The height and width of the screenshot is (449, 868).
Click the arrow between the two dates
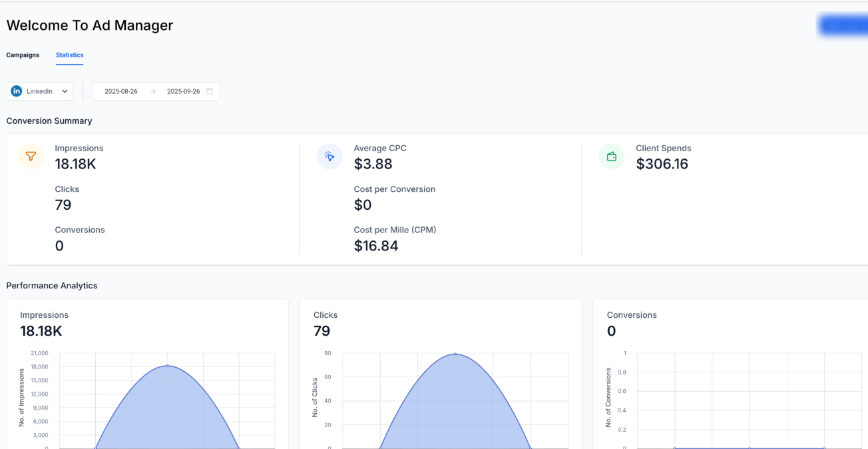click(153, 91)
